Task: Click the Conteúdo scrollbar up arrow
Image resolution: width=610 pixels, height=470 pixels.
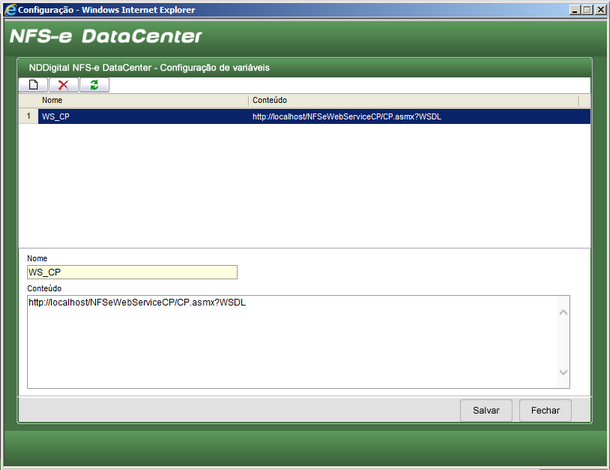Action: pos(563,312)
